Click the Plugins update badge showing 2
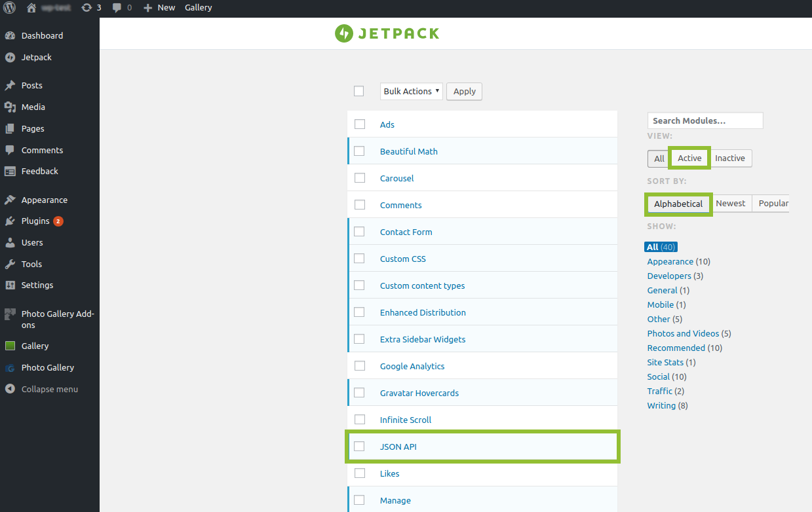812x512 pixels. [x=58, y=221]
